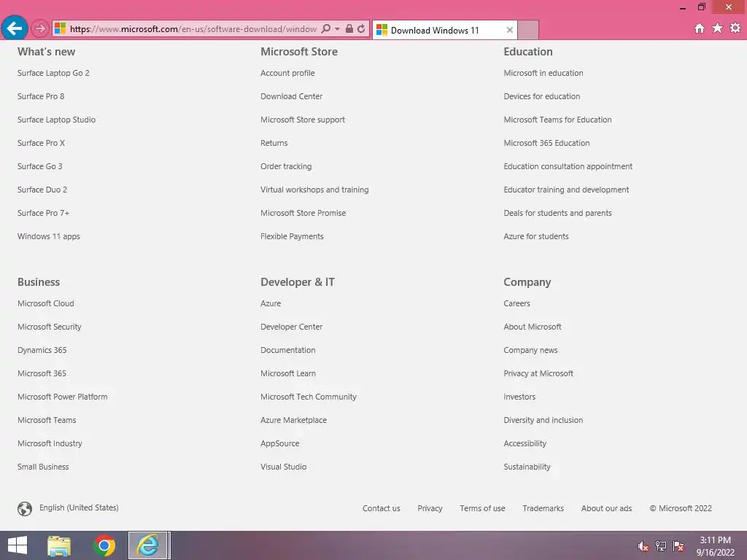The width and height of the screenshot is (747, 560).
Task: Open Microsoft Tech Community link
Action: [309, 397]
